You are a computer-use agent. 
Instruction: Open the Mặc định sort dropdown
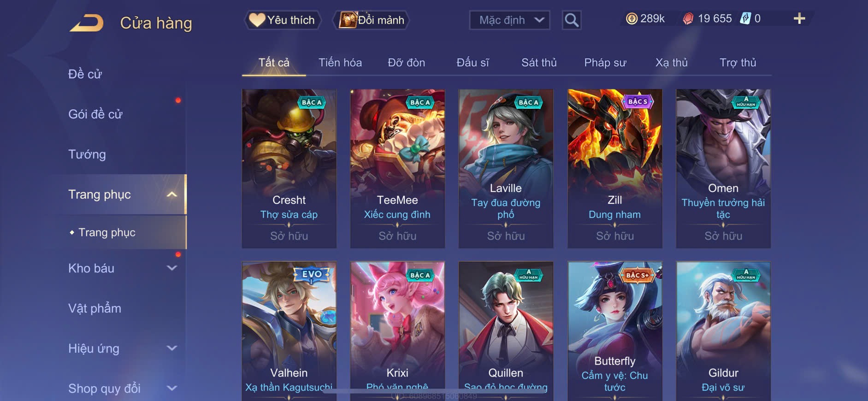point(509,20)
